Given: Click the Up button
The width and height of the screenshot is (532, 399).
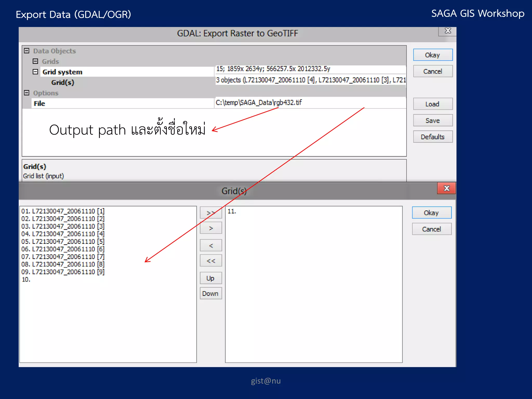Looking at the screenshot, I should (211, 278).
